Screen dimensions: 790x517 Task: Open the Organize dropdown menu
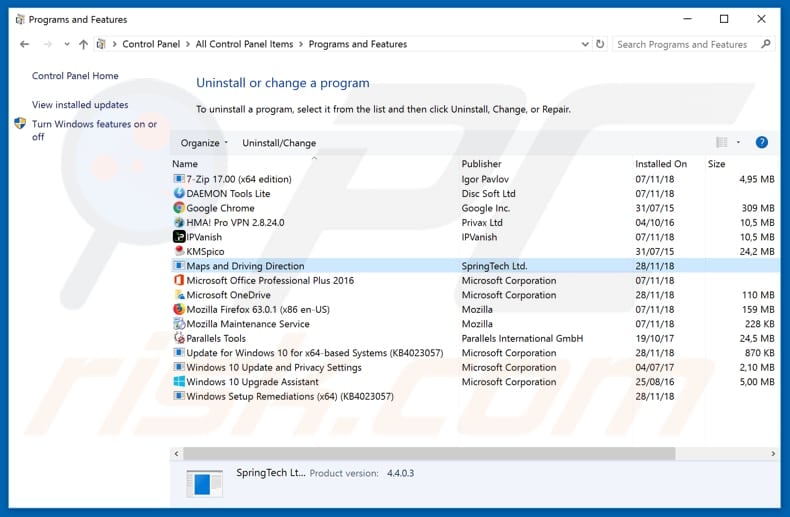[x=204, y=143]
